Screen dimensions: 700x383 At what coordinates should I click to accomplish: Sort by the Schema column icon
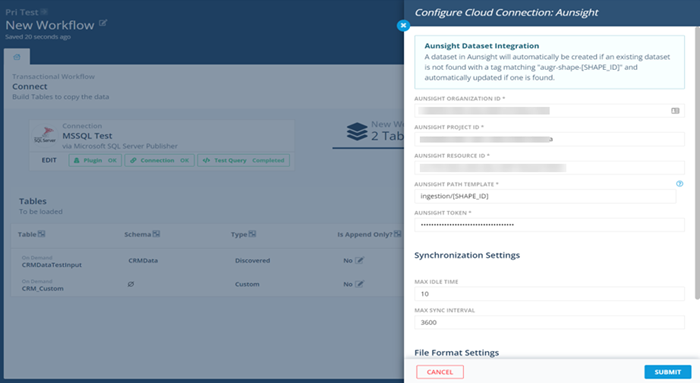[x=156, y=234]
